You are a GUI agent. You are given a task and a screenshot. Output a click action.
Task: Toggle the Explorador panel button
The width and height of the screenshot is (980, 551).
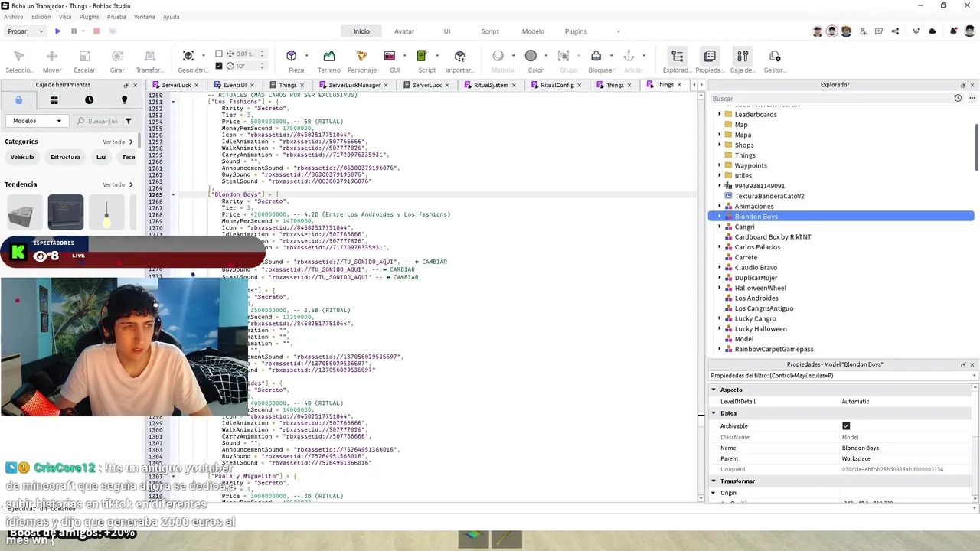click(x=677, y=62)
